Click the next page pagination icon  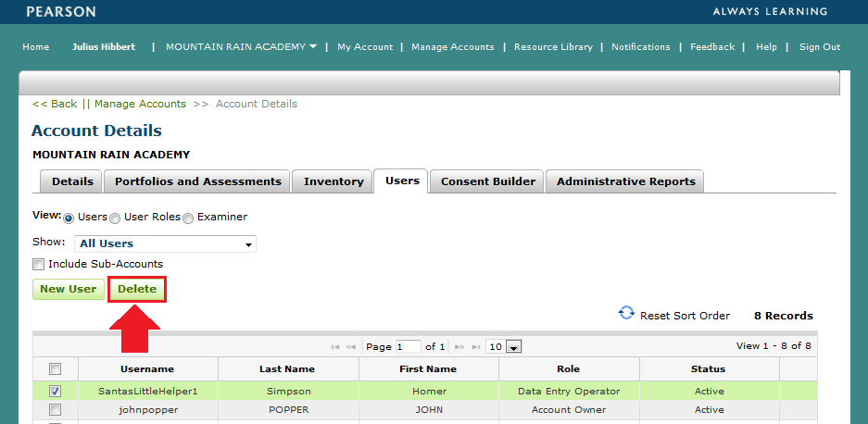(x=459, y=347)
